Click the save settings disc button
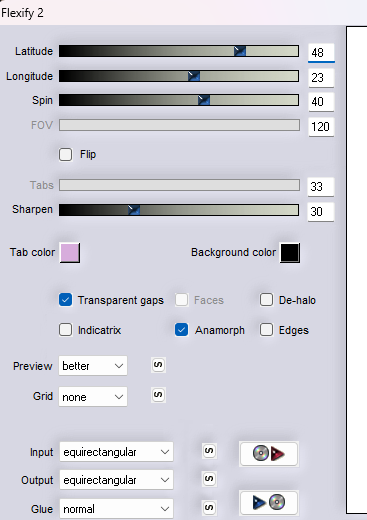The image size is (367, 520). (x=269, y=502)
